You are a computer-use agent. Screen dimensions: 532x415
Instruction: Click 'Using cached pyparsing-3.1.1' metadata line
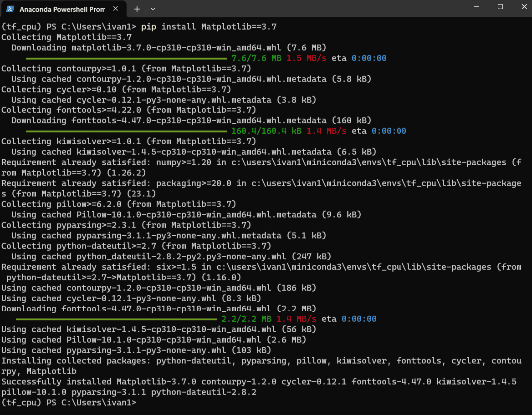(169, 236)
